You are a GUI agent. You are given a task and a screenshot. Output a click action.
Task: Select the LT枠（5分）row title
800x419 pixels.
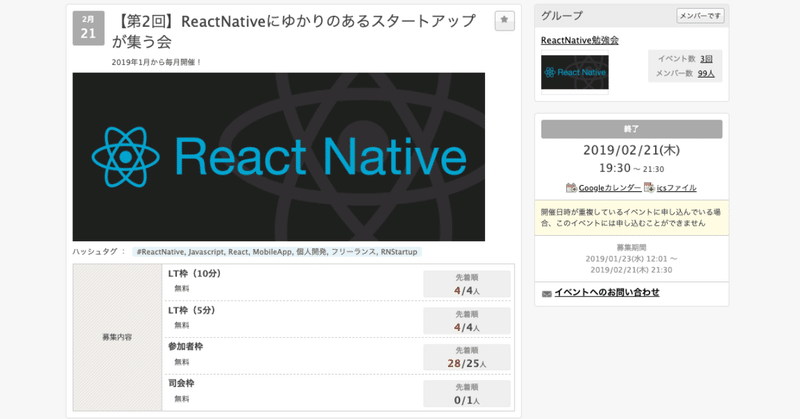coord(192,310)
